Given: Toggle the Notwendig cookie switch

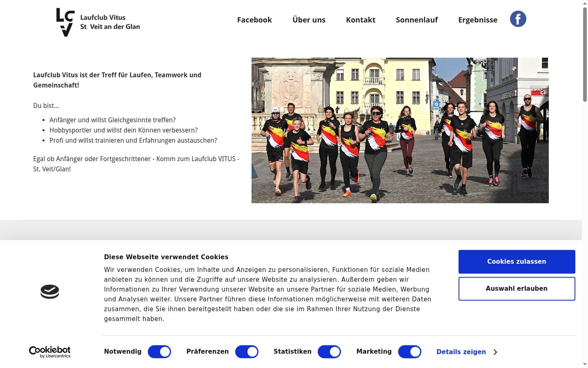Looking at the screenshot, I should pos(159,352).
